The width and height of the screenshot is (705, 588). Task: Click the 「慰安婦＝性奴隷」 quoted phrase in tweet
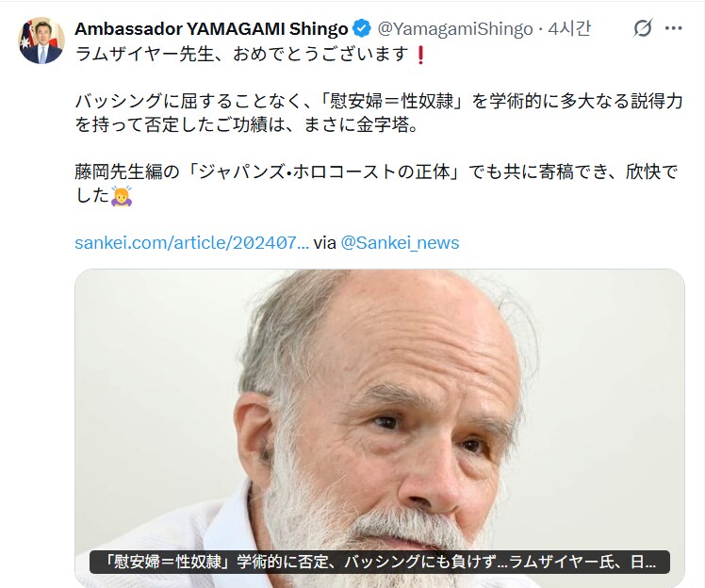[392, 102]
